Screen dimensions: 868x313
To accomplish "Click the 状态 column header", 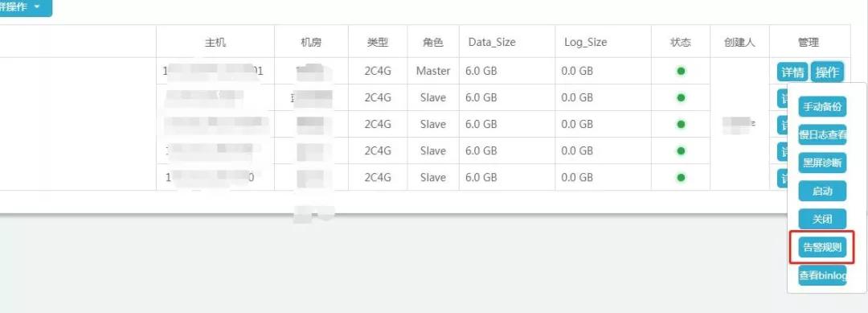I will pos(681,42).
